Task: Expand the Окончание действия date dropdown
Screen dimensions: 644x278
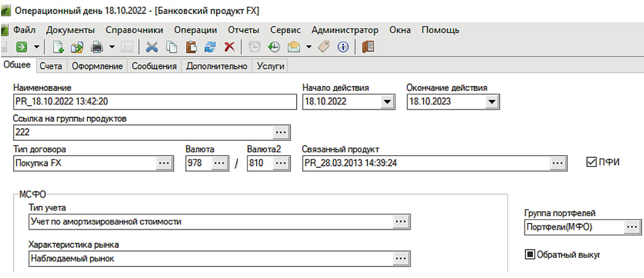Action: (492, 102)
